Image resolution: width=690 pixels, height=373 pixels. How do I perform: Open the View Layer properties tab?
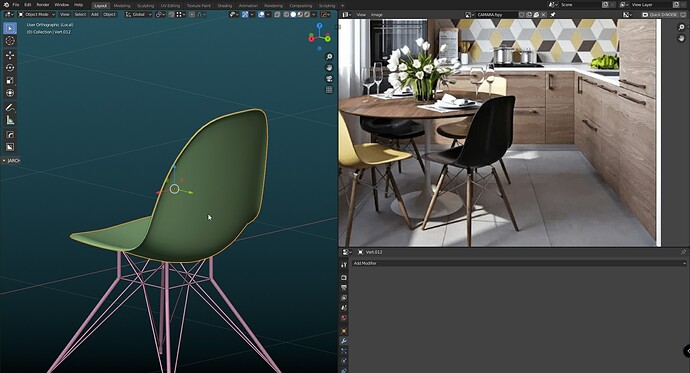pos(344,298)
